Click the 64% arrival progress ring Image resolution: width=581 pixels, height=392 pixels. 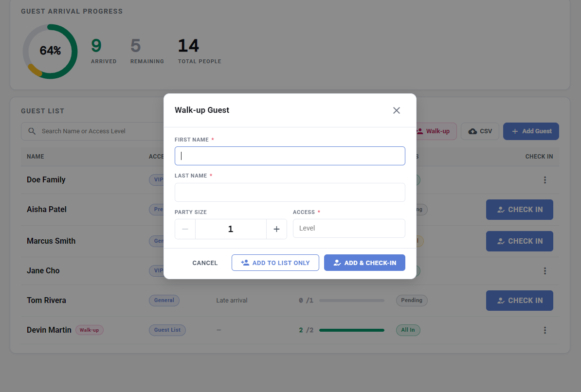coord(50,51)
